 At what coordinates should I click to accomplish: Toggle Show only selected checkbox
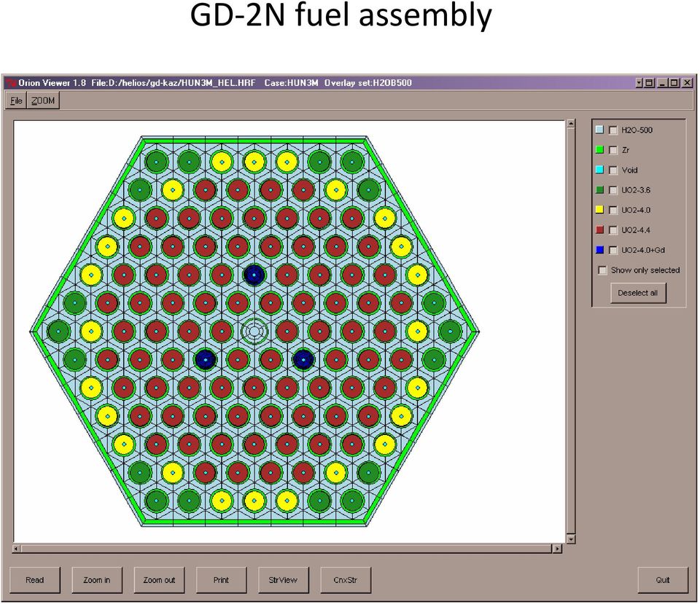[603, 270]
